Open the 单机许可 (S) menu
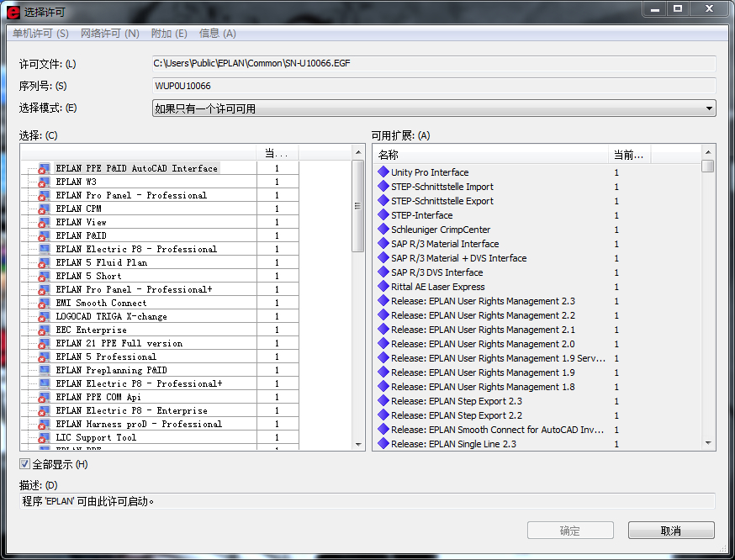The image size is (735, 560). 40,34
